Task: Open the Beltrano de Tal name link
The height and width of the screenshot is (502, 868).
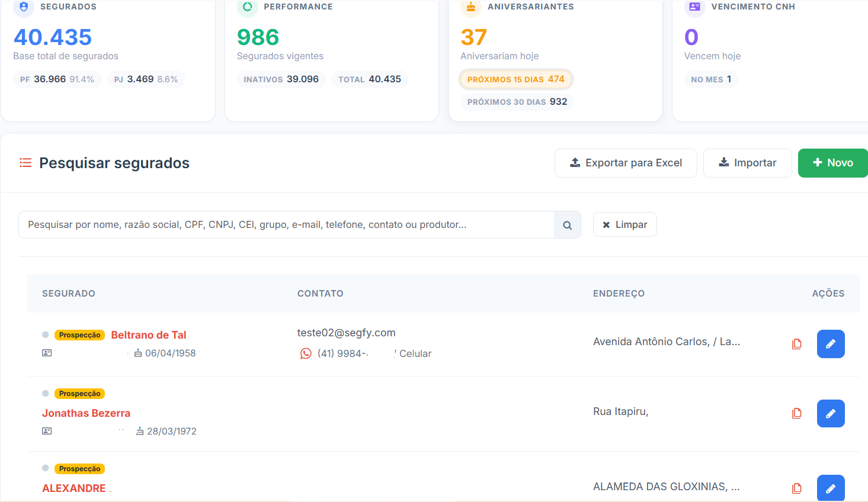Action: pyautogui.click(x=149, y=335)
